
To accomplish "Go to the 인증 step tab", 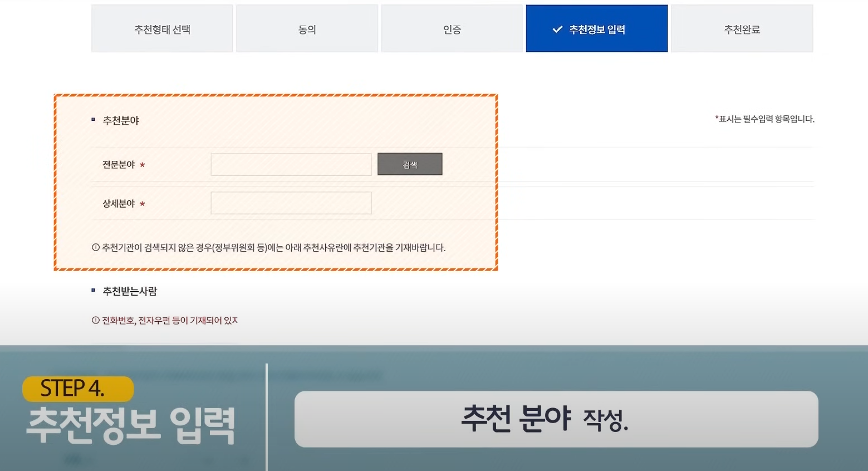I will 452,29.
